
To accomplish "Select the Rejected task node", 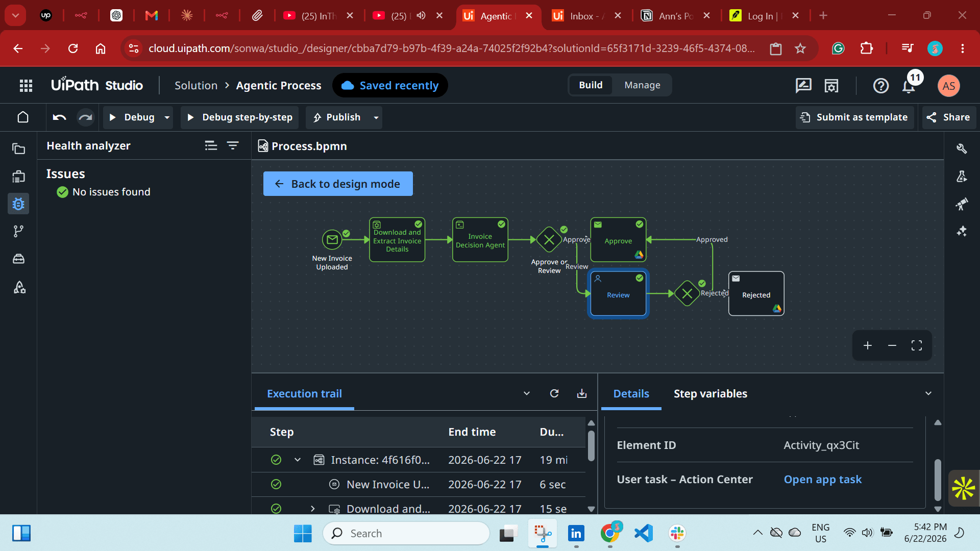I will coord(756,294).
